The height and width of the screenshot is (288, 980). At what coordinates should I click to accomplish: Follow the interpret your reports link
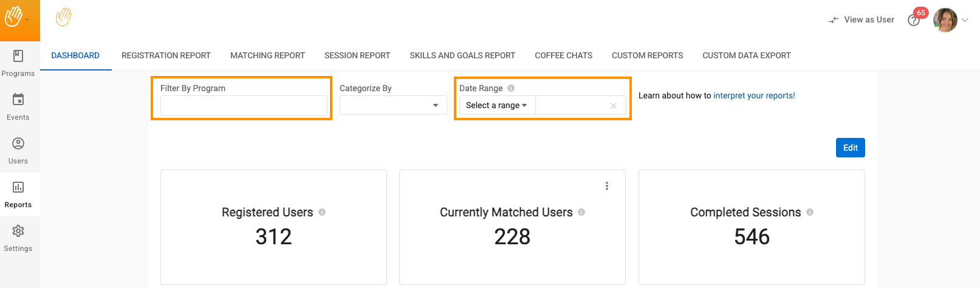point(754,95)
